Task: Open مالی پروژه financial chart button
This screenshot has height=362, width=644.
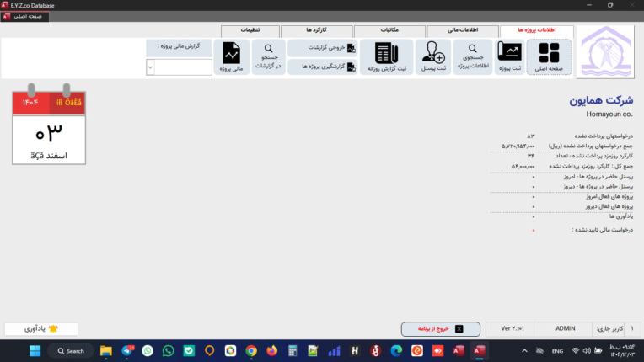Action: [x=232, y=57]
